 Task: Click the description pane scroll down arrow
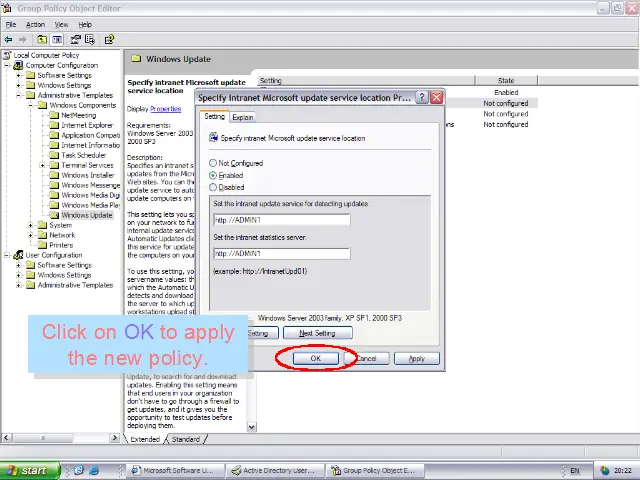tap(252, 427)
